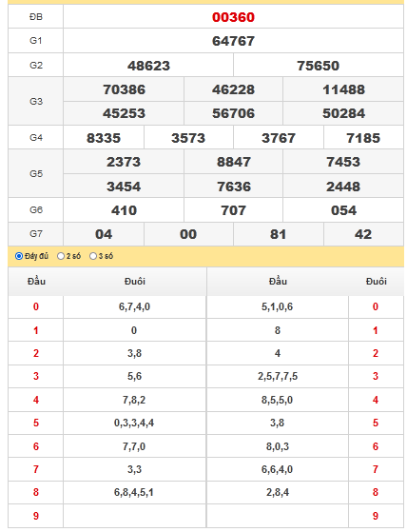Click G3 number 70386
407x532 pixels.
coord(124,89)
